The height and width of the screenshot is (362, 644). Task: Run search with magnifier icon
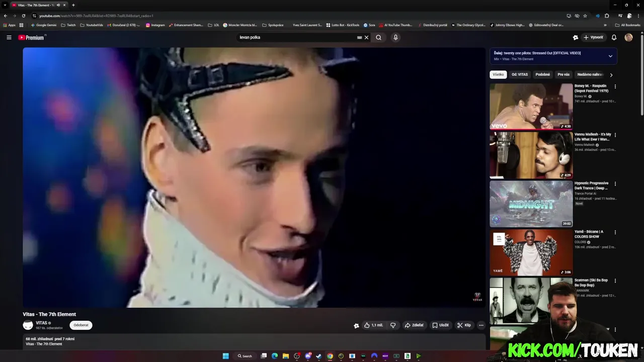[378, 37]
